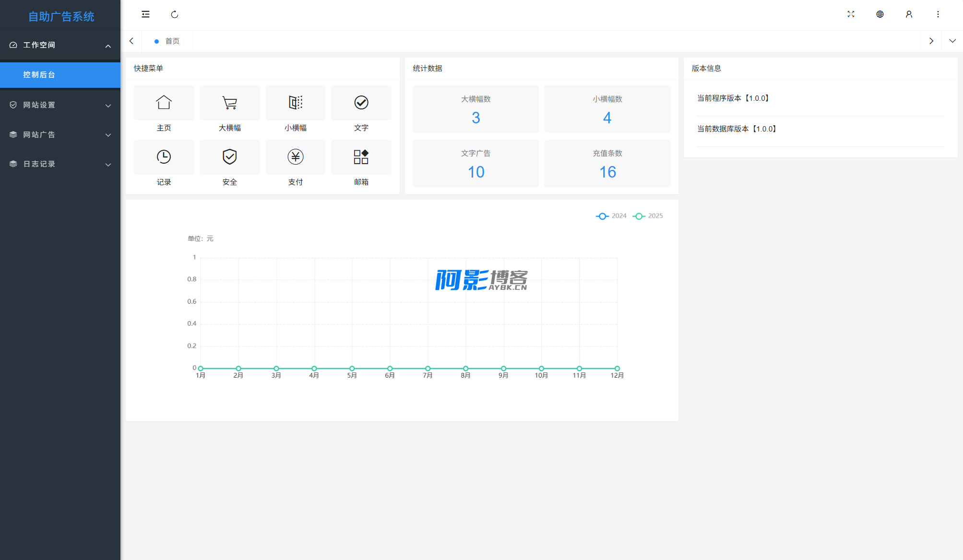The image size is (963, 560).
Task: Expand the 日志记录 sidebar menu
Action: tap(60, 164)
